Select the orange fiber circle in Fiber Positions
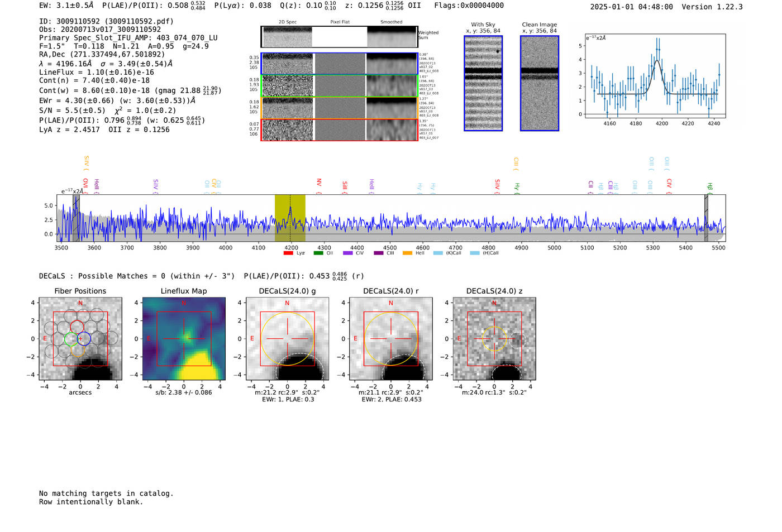The height and width of the screenshot is (532, 782). 77,350
